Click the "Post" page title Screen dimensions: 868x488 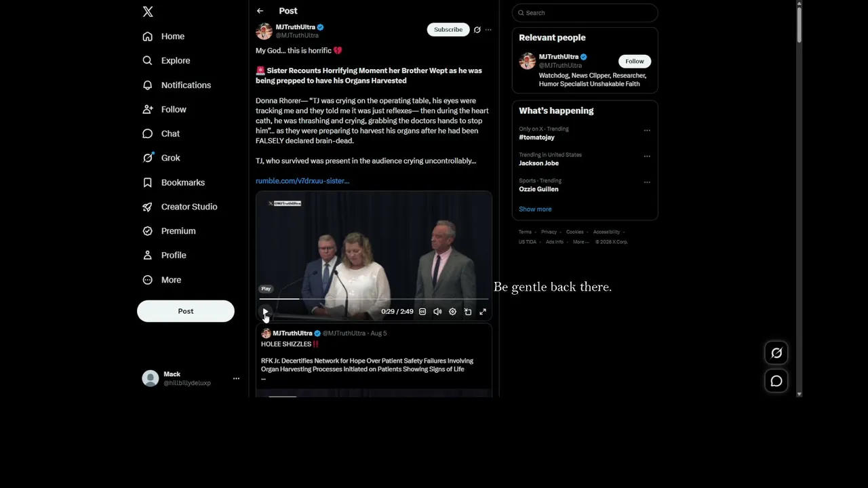coord(288,11)
